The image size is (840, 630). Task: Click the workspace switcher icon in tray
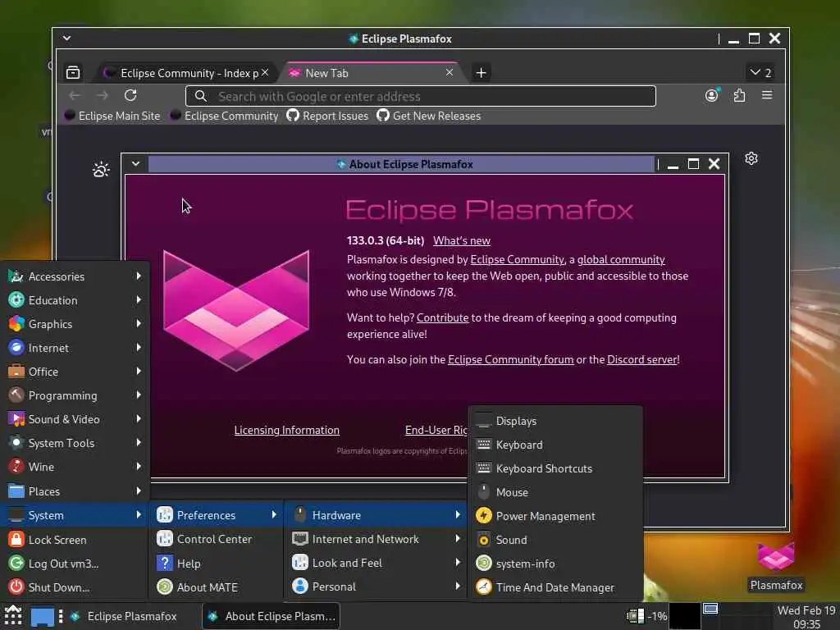coord(710,609)
